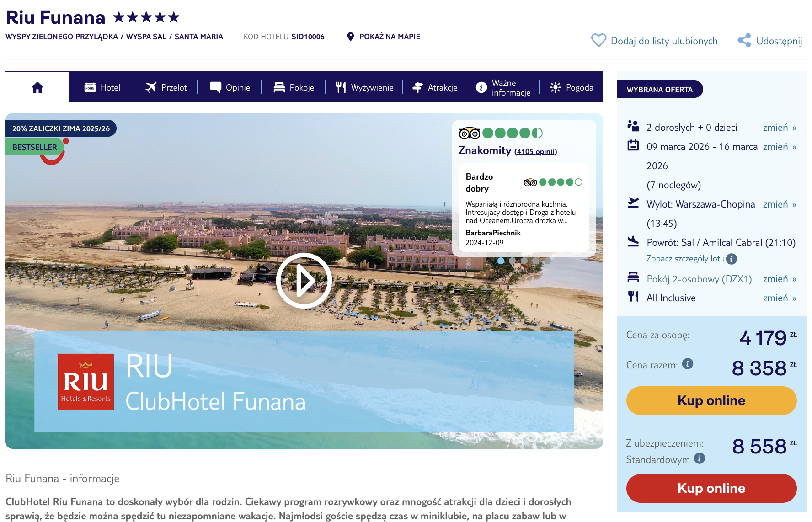Click info icon beside Standardowym insurance
The height and width of the screenshot is (522, 812).
700,458
